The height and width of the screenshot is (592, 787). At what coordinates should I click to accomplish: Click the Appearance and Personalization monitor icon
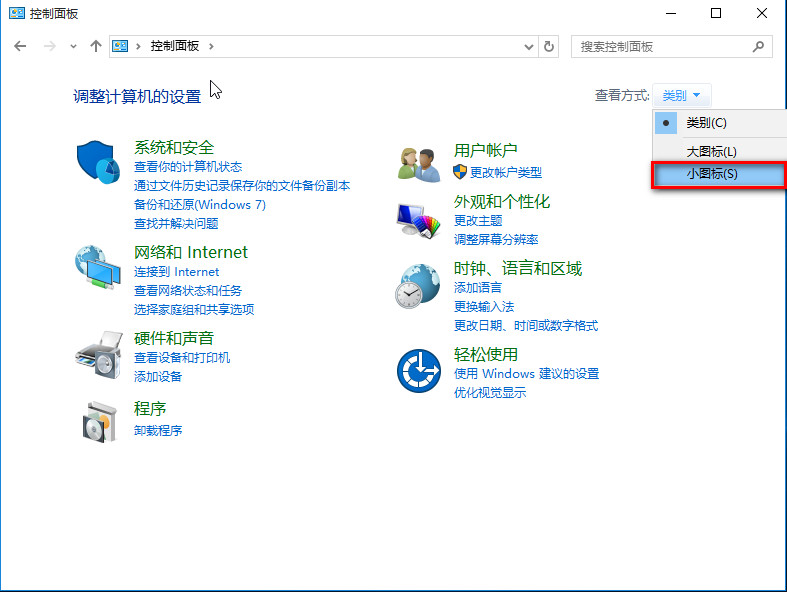(x=418, y=220)
